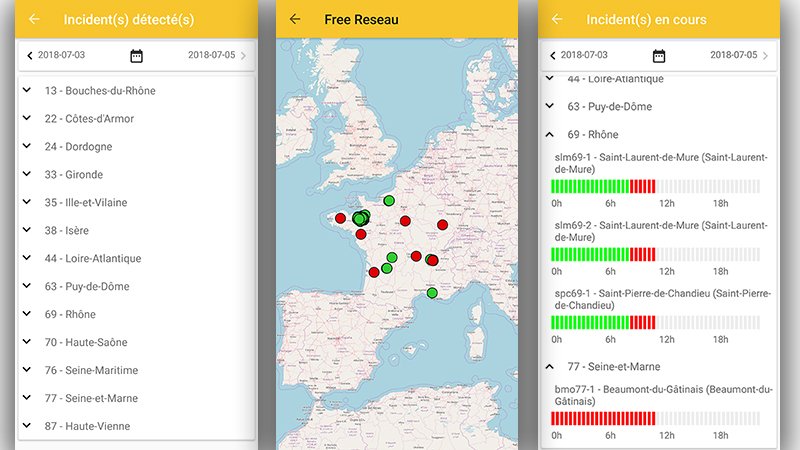Select the green cluster marker near Rennes
The height and width of the screenshot is (450, 800).
360,218
